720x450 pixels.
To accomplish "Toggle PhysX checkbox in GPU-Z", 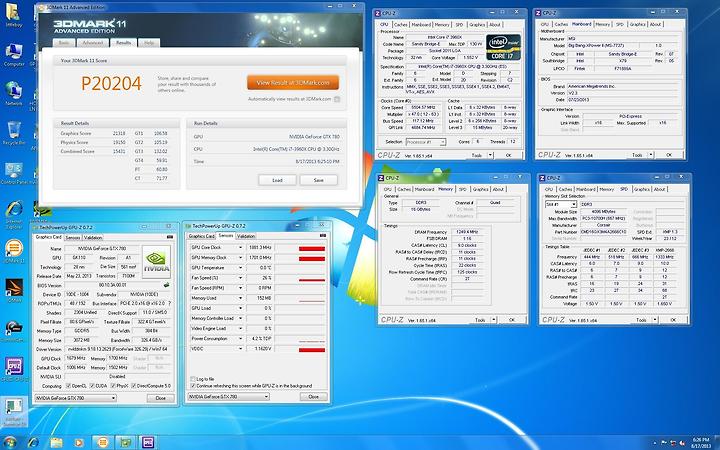I will pos(113,386).
